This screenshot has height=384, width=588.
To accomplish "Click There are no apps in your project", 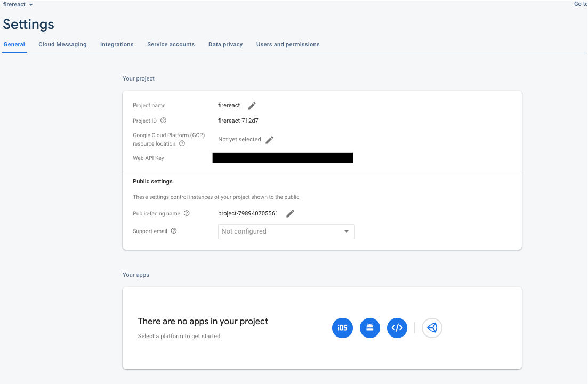I will pos(203,322).
